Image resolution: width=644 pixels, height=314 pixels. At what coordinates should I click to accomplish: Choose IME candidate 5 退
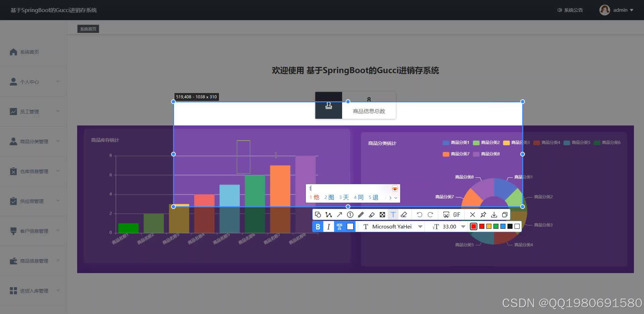coord(373,197)
